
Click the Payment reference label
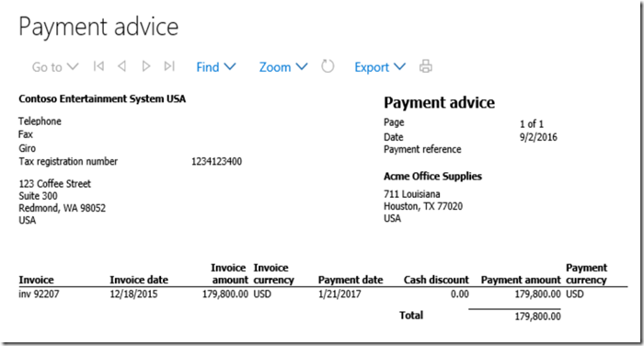click(x=422, y=149)
